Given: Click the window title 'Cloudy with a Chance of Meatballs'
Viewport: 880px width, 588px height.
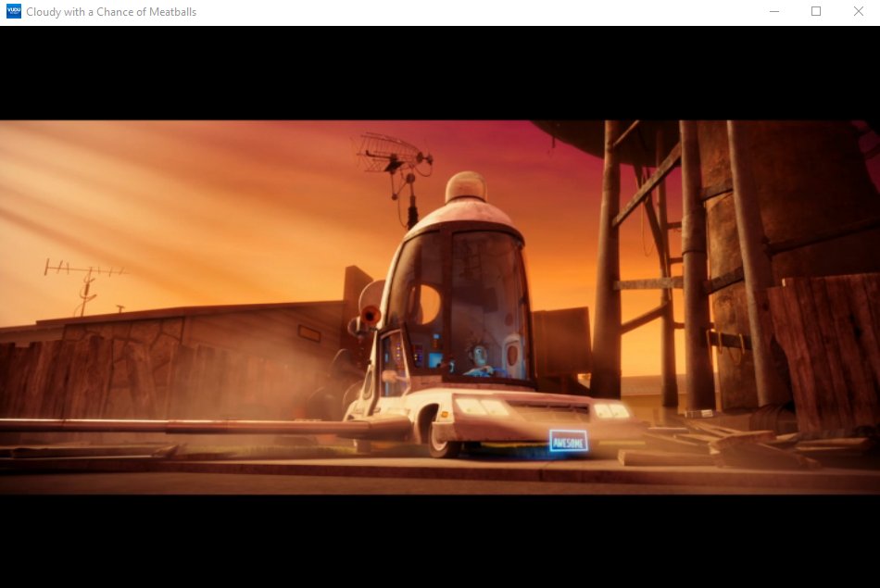Looking at the screenshot, I should pos(111,12).
